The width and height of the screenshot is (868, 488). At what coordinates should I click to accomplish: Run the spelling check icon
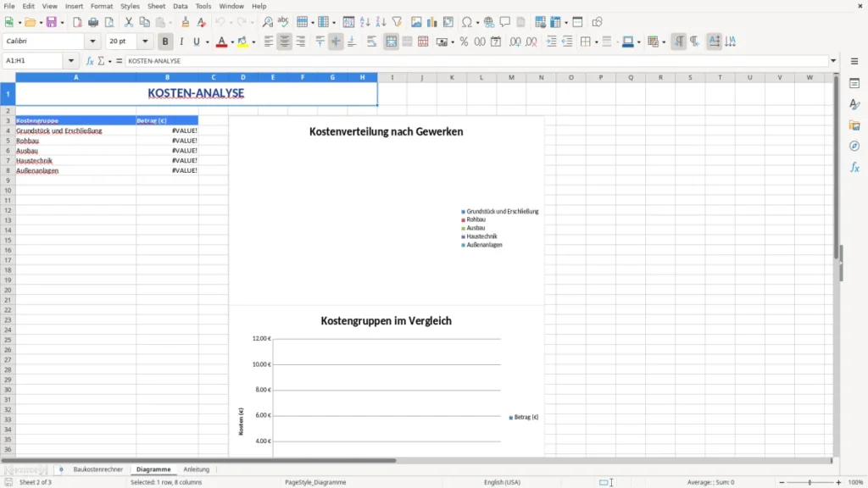point(283,22)
